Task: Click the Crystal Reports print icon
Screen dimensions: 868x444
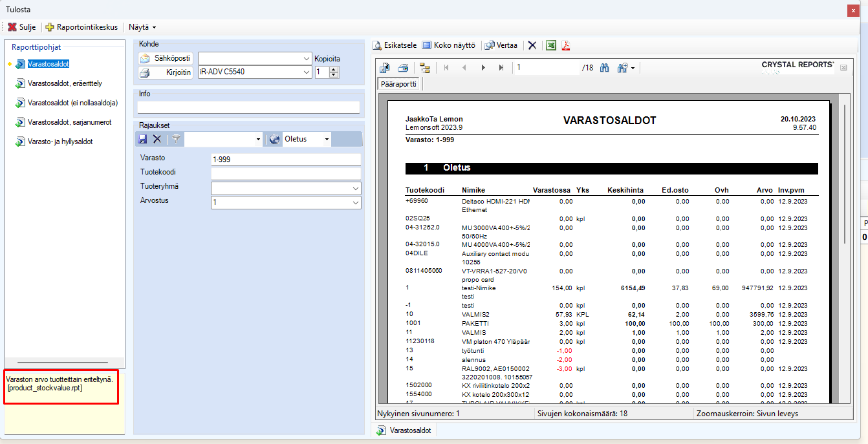Action: 403,68
